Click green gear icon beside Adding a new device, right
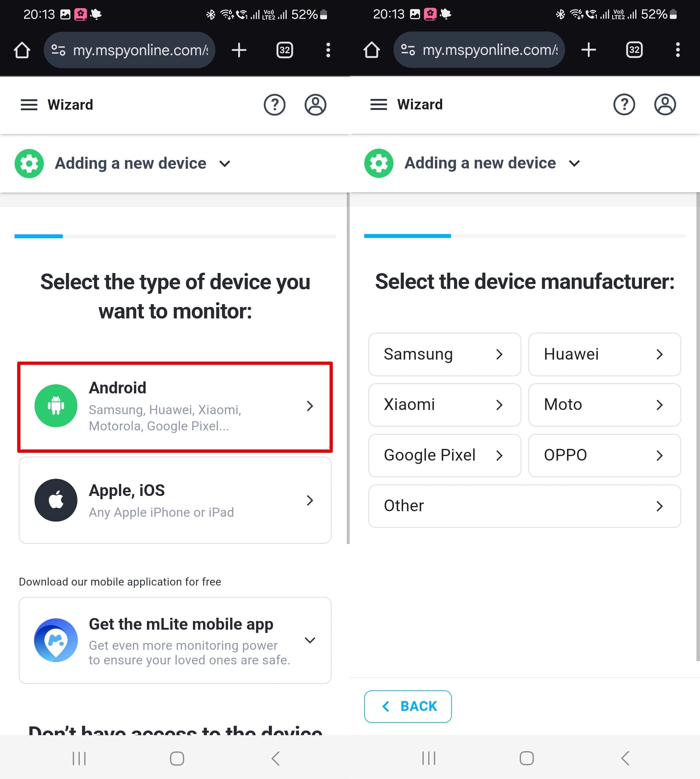Viewport: 700px width, 779px height. click(x=379, y=163)
